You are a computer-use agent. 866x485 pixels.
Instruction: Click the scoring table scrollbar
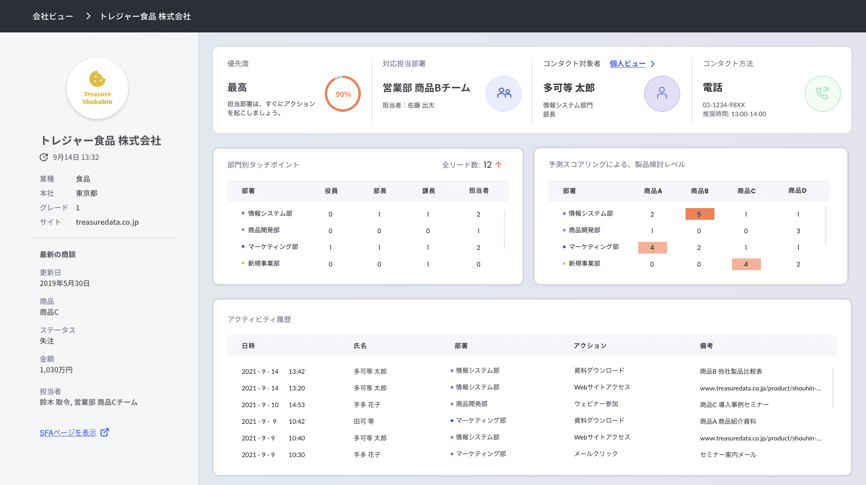coord(826,225)
